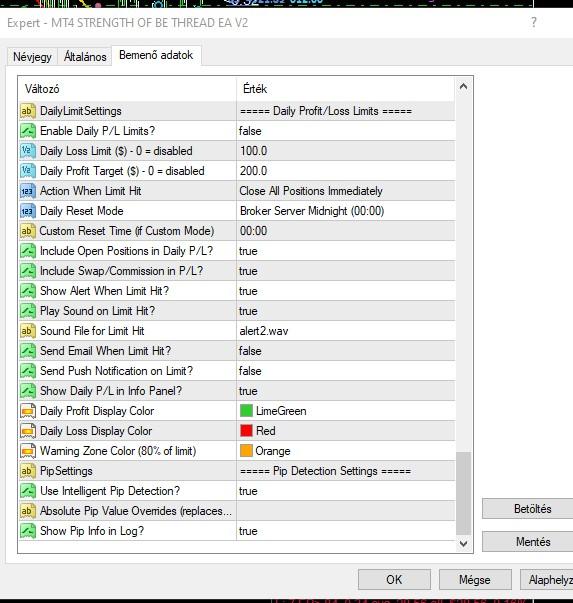Toggle Send Push Notification on Limit value
This screenshot has width=573, height=603.
(346, 371)
